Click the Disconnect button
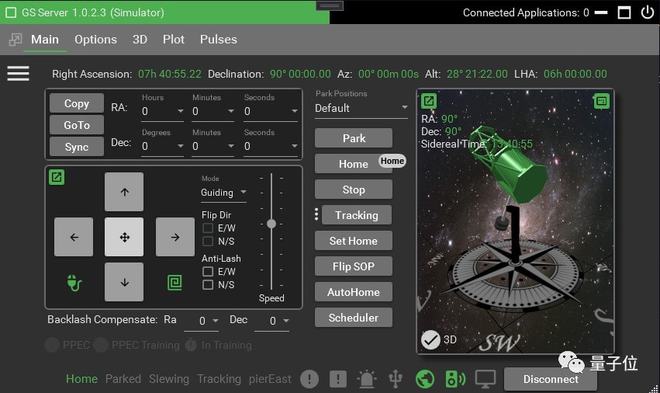Image resolution: width=660 pixels, height=393 pixels. click(551, 379)
